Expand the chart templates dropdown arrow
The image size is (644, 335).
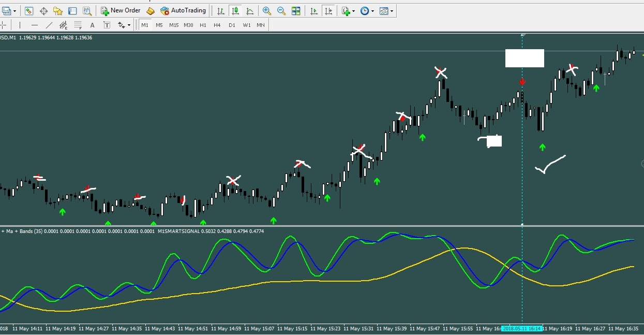tap(392, 11)
